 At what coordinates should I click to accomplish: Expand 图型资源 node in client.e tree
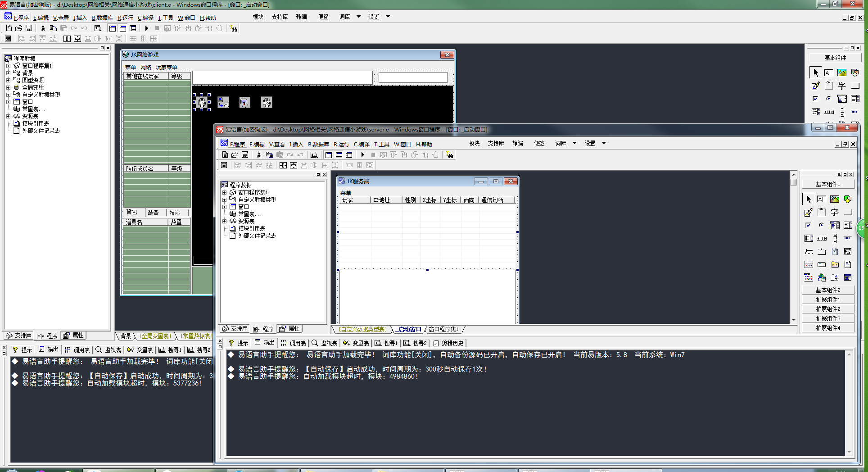coord(8,80)
